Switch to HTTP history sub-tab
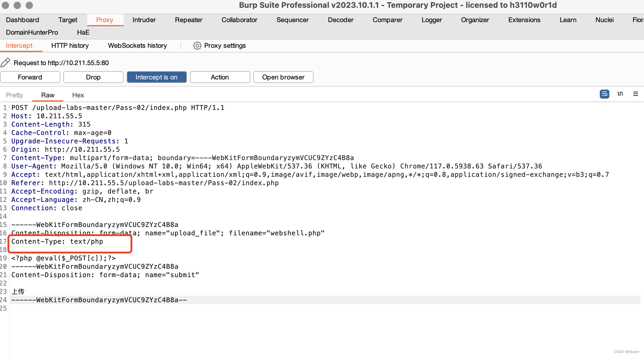This screenshot has width=644, height=356. pyautogui.click(x=70, y=46)
